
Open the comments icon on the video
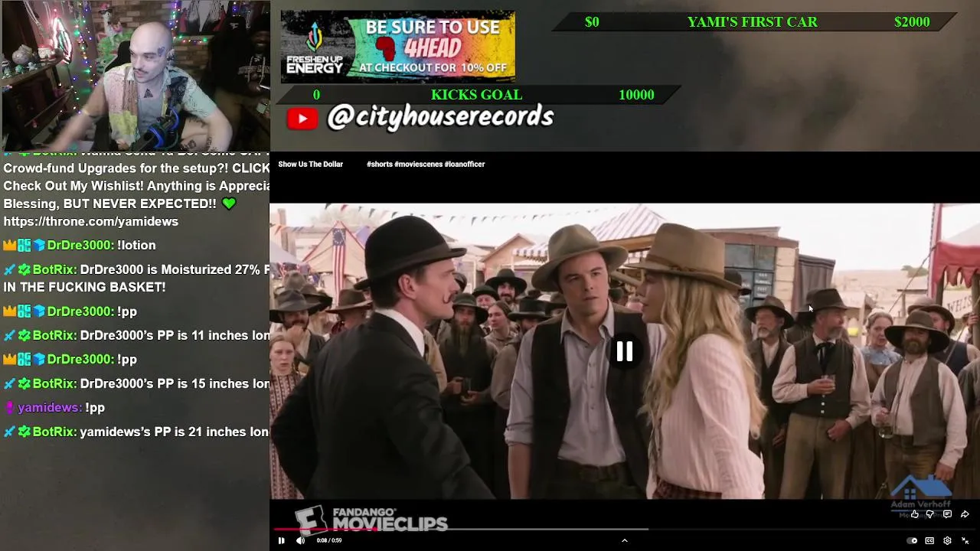pyautogui.click(x=947, y=514)
